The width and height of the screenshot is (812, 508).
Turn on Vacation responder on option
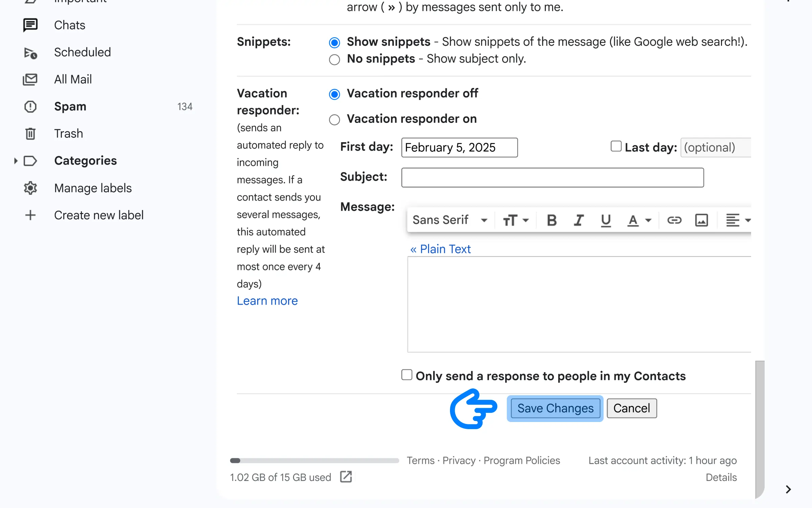click(x=334, y=120)
